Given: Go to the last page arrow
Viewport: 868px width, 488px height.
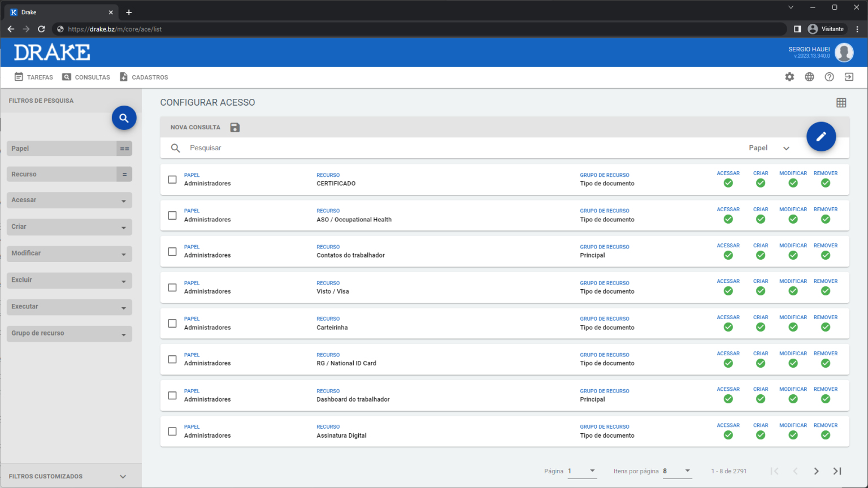Looking at the screenshot, I should click(837, 471).
